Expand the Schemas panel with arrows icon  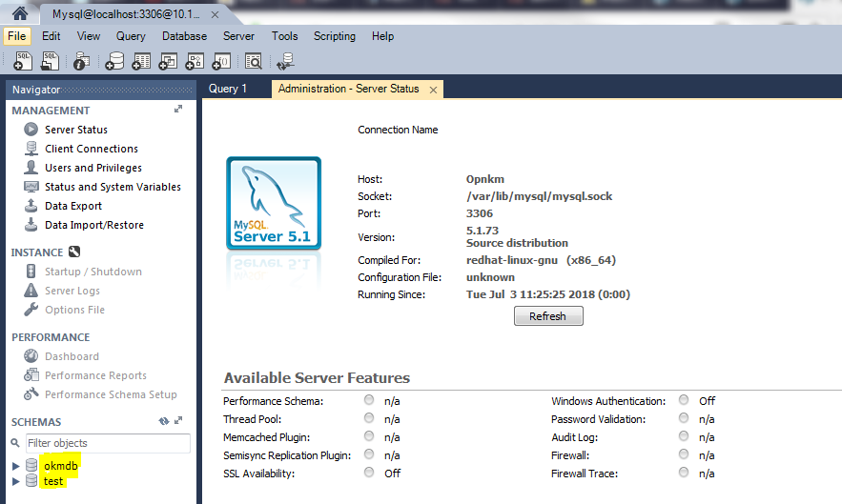(179, 421)
